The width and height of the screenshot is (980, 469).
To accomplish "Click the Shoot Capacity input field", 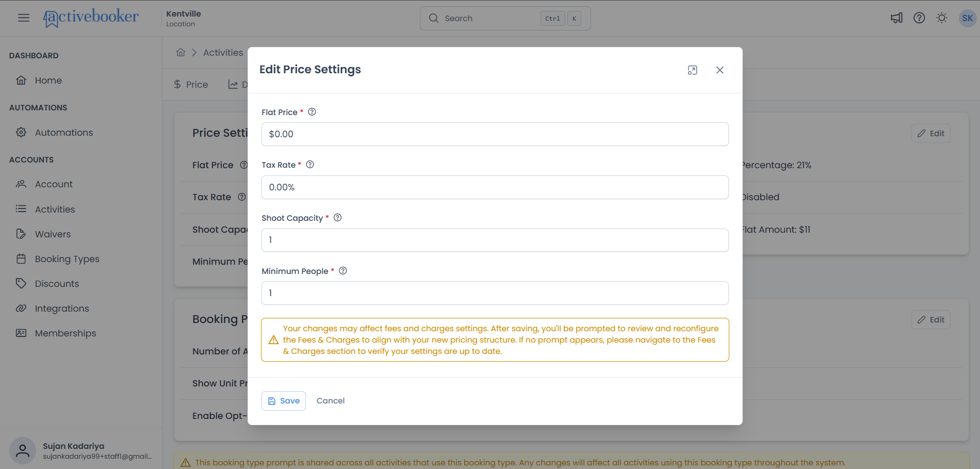I will [x=495, y=240].
